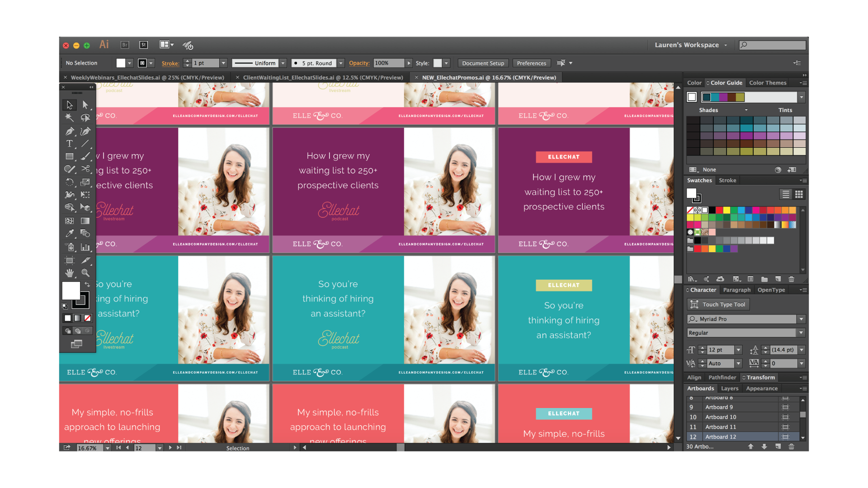
Task: Select the Magic Wand tool
Action: click(x=69, y=118)
